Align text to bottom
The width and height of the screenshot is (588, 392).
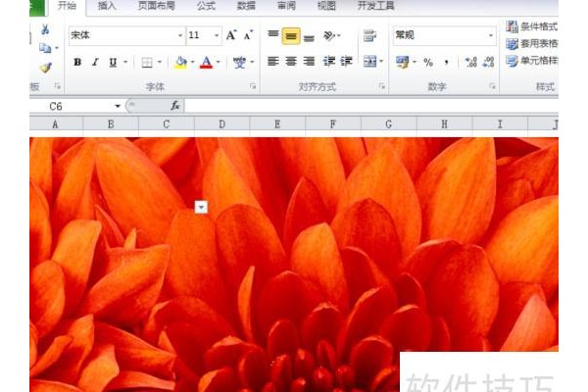[309, 37]
